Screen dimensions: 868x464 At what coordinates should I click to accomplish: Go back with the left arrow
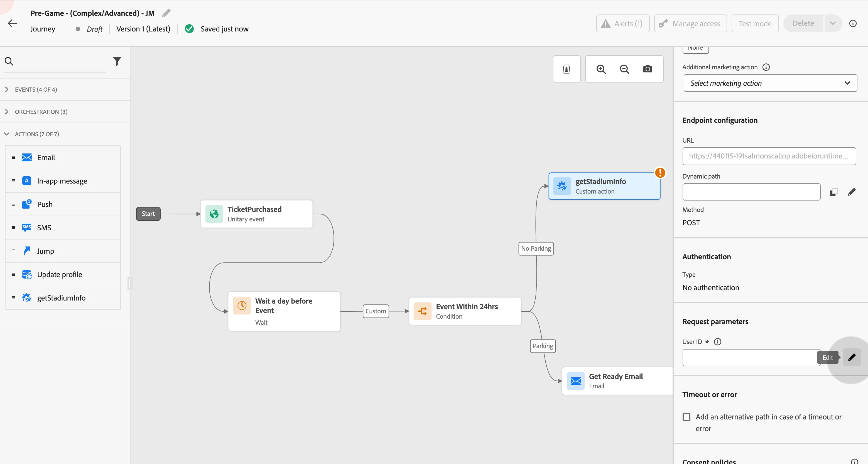click(13, 23)
